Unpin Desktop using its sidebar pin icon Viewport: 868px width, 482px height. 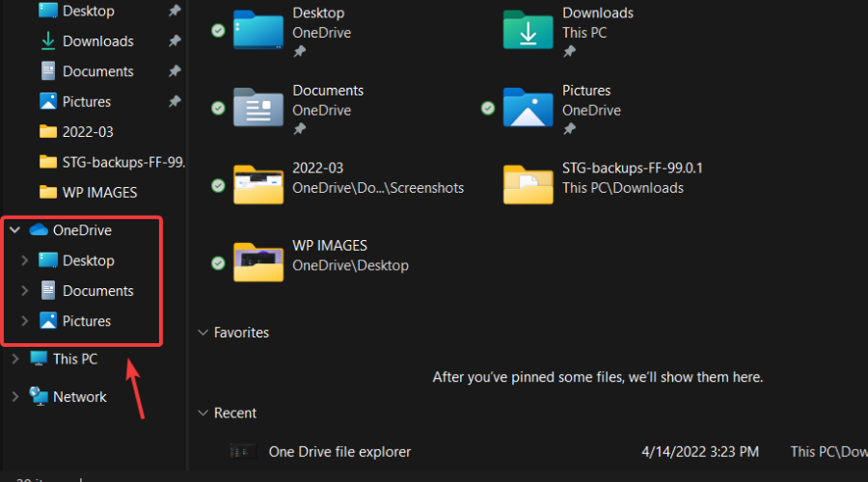(x=175, y=11)
